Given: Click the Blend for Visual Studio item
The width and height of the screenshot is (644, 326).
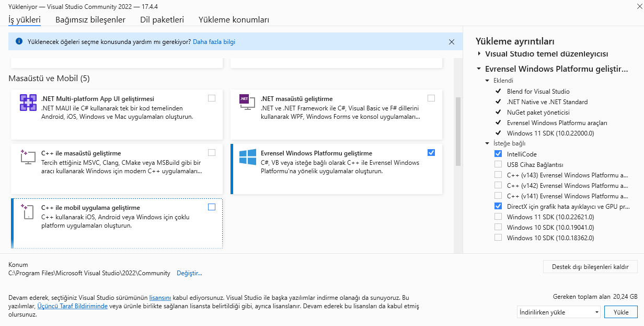Looking at the screenshot, I should (538, 91).
